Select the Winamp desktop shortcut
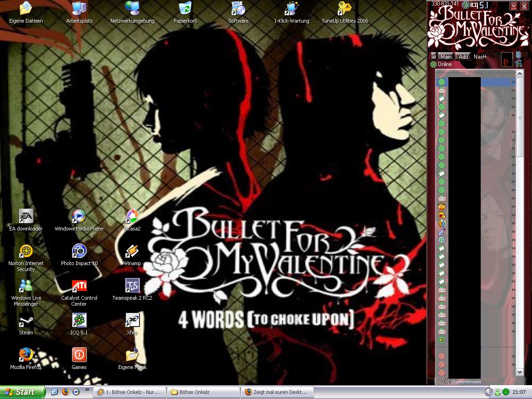 click(x=132, y=255)
